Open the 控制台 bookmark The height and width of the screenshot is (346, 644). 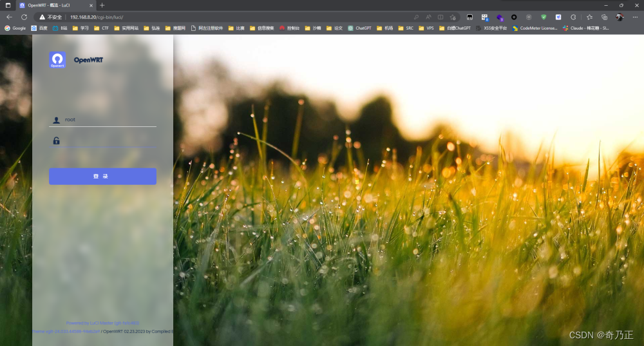(x=290, y=28)
